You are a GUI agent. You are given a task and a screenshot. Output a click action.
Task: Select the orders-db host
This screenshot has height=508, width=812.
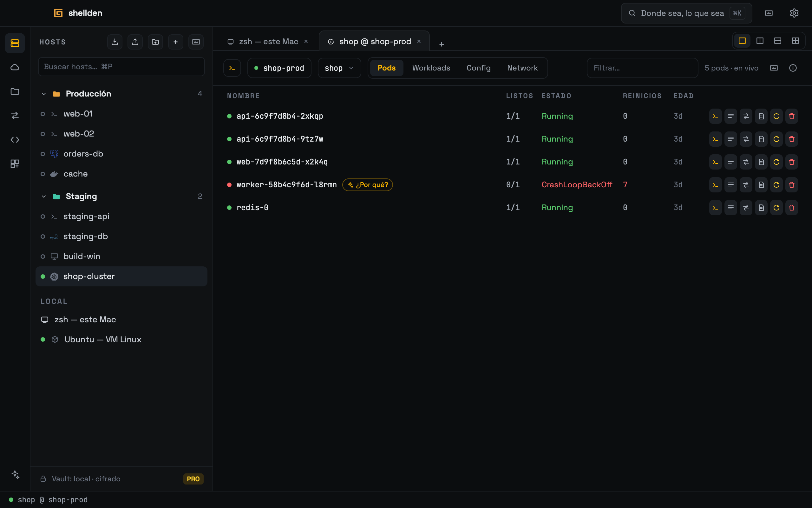121,154
